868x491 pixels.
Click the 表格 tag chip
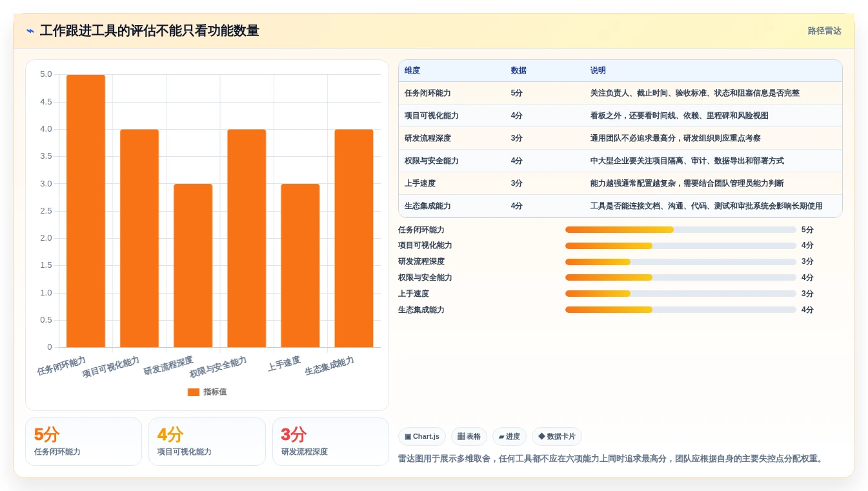[x=469, y=437]
